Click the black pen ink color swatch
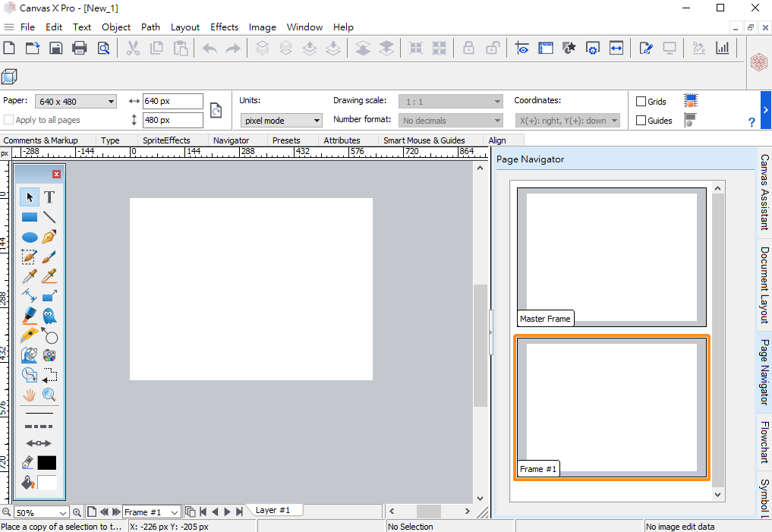This screenshot has width=772, height=532. click(x=47, y=463)
